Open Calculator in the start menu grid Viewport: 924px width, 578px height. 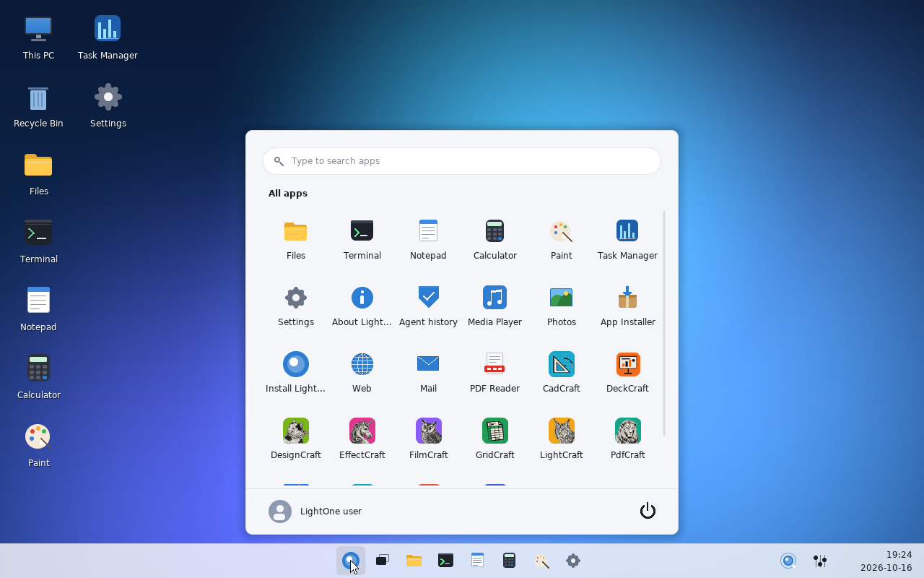click(x=494, y=239)
